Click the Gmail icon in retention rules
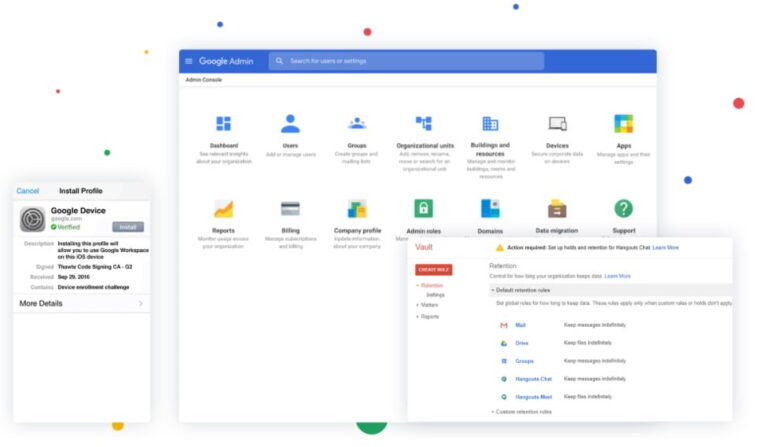 504,325
